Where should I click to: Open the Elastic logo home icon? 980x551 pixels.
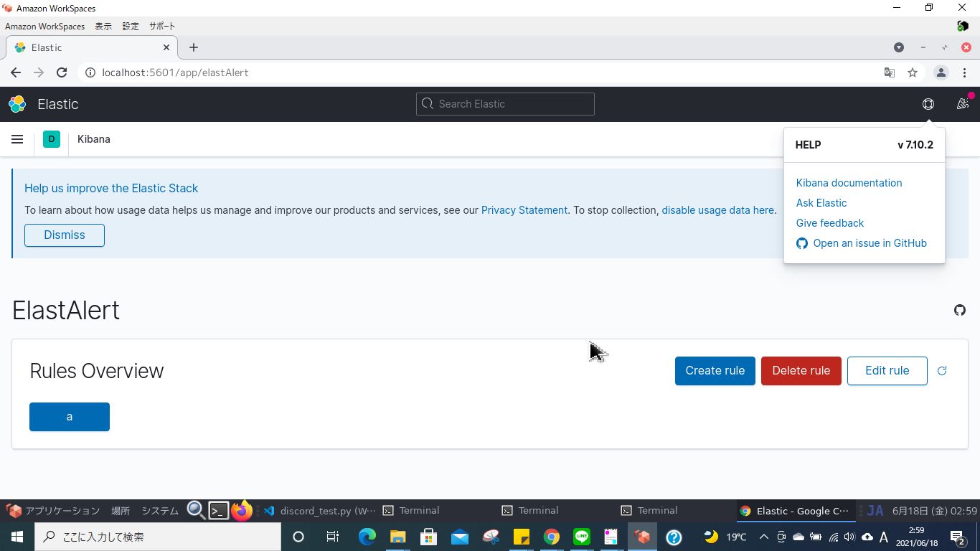(x=17, y=104)
